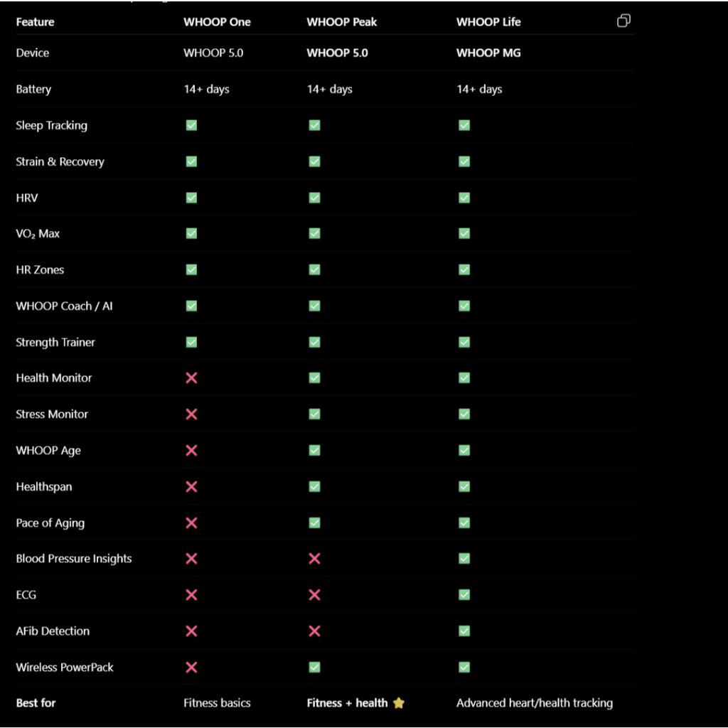
Task: Click the HRV checkmark under WHOOP Peak
Action: [314, 198]
